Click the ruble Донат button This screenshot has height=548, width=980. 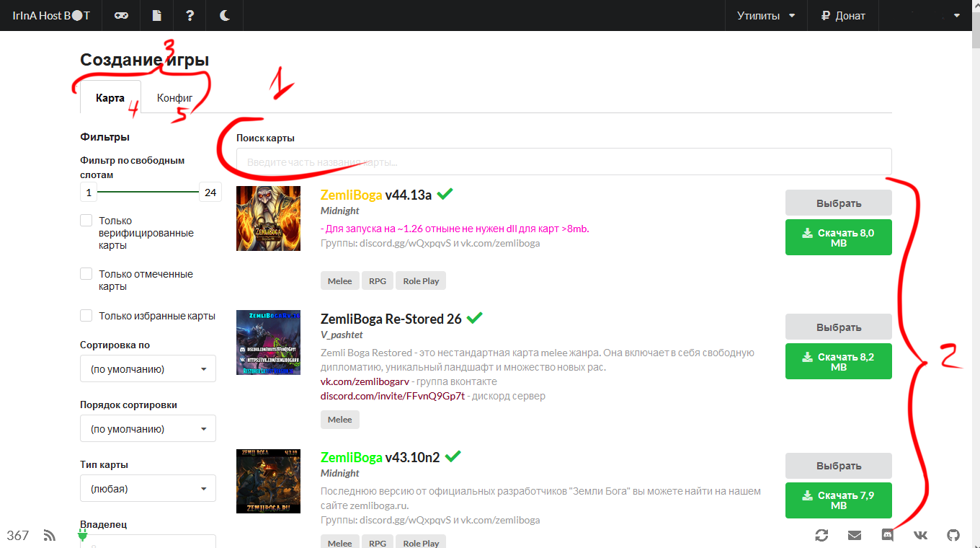[843, 16]
